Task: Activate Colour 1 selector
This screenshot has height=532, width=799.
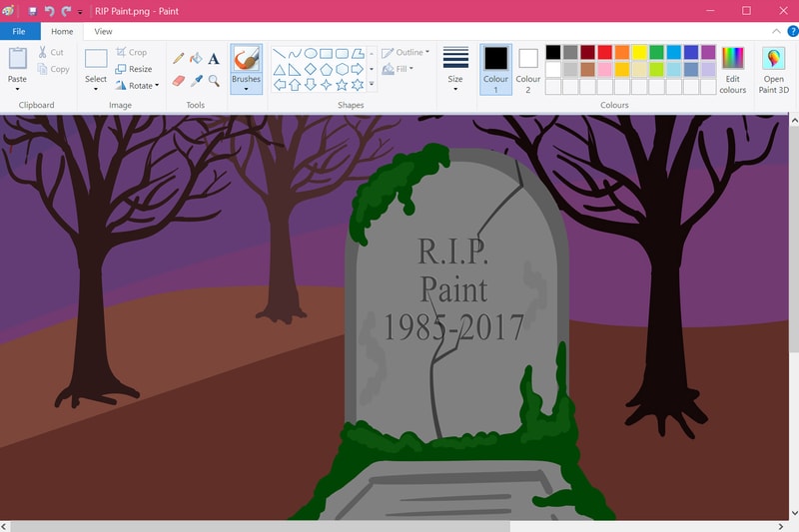Action: 495,69
